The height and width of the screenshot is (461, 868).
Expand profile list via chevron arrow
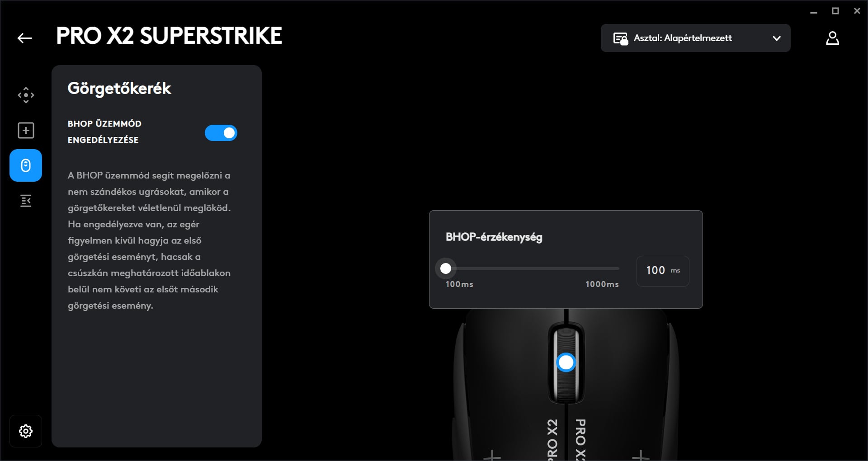coord(777,38)
